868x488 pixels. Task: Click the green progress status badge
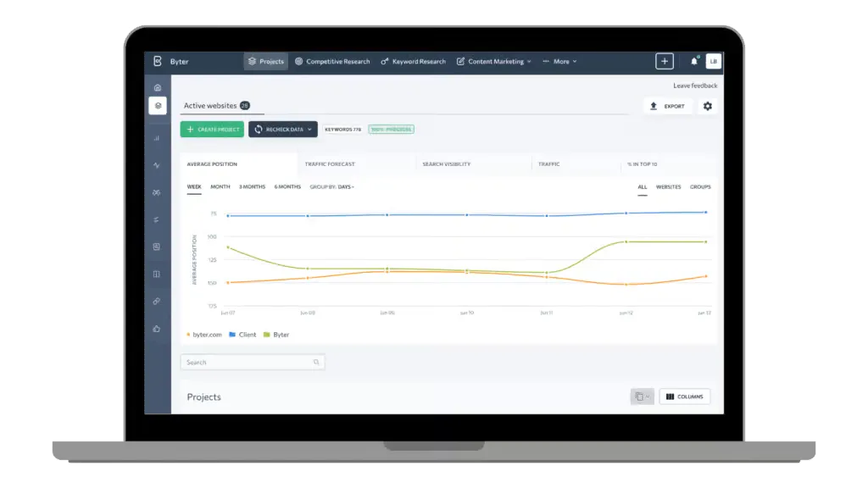(392, 130)
